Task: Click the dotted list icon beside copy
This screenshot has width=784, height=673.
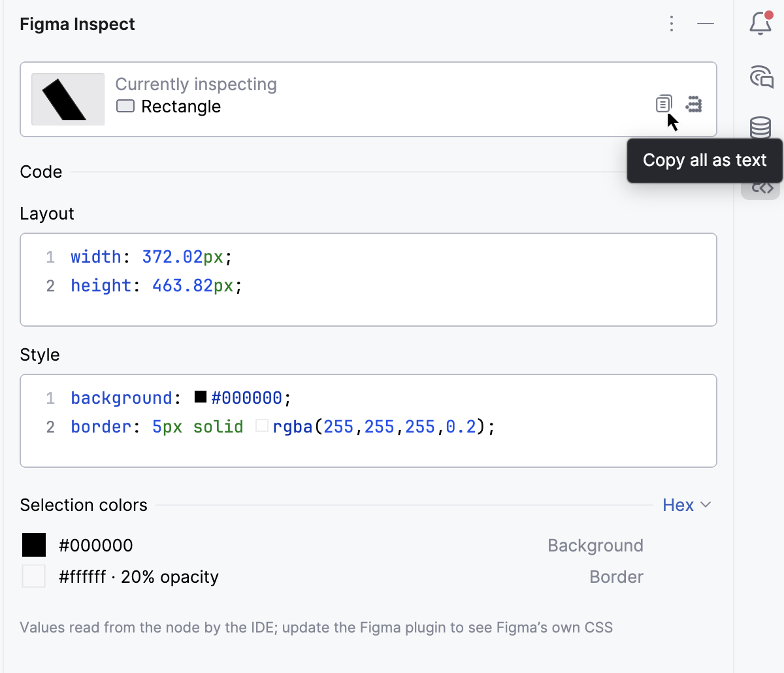Action: click(x=694, y=104)
